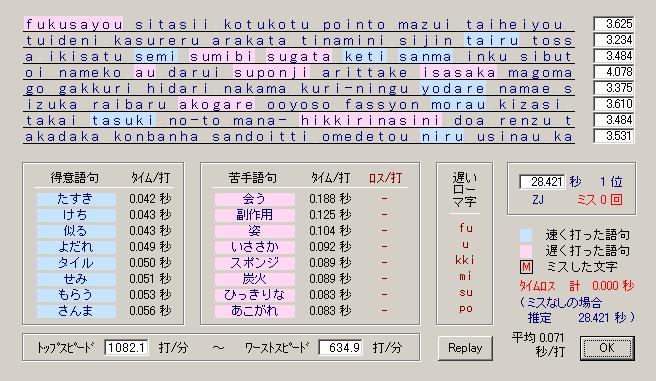Select さんま in the strong words list
The image size is (656, 381).
[76, 311]
